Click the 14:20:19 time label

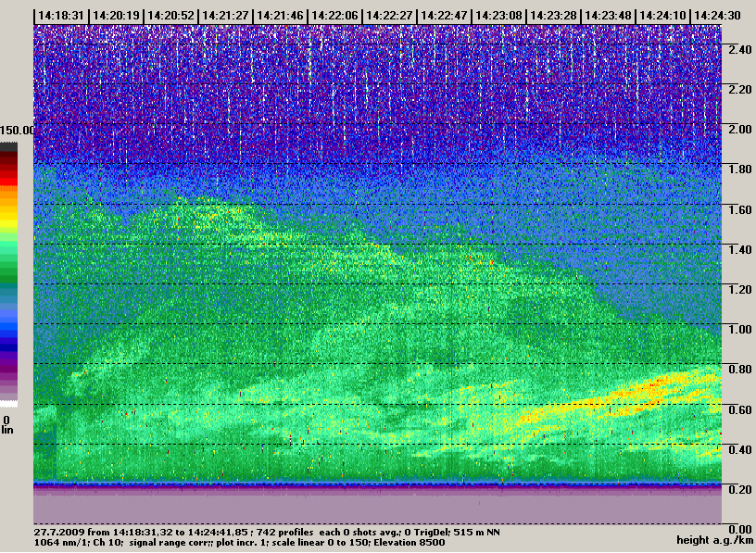click(x=116, y=16)
